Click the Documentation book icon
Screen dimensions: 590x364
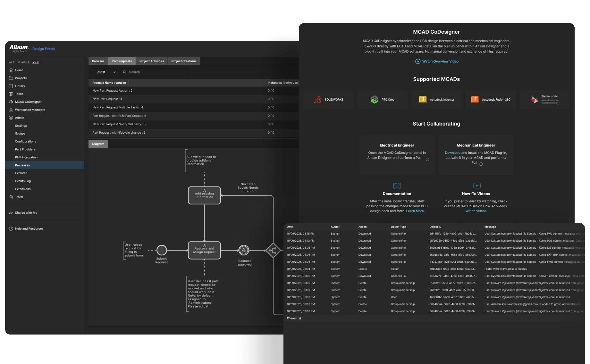click(x=397, y=186)
